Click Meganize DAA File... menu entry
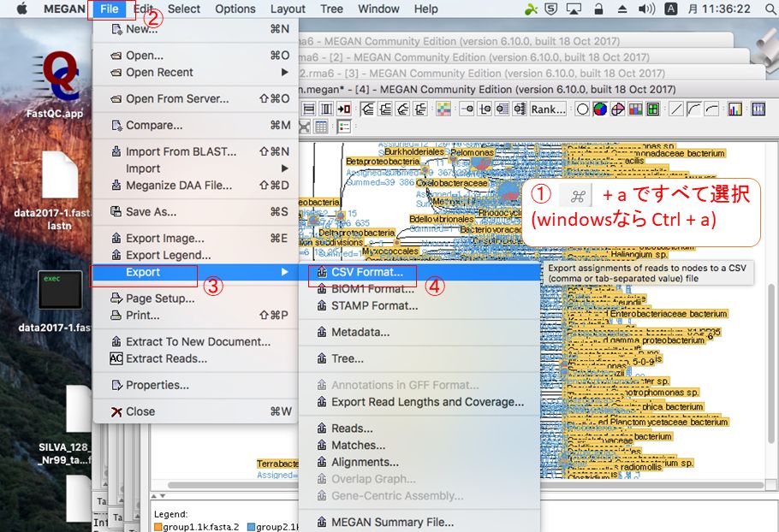Viewport: 779px width, 532px height. pos(195,185)
